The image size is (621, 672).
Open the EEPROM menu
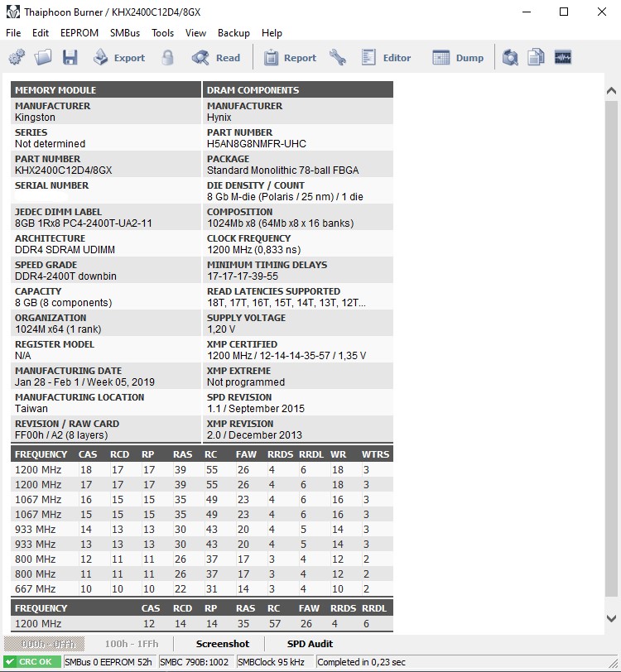tap(79, 33)
